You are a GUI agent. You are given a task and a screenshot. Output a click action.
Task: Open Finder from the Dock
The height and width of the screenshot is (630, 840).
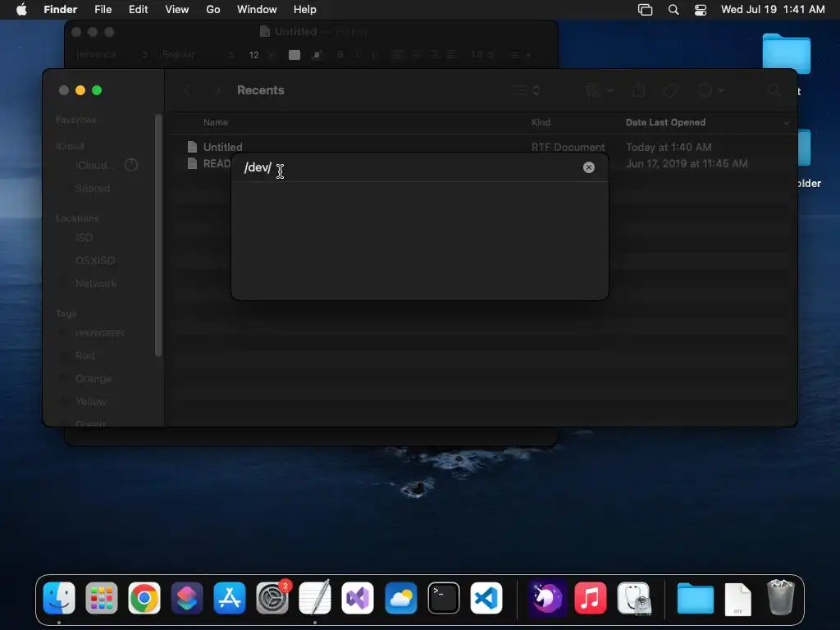coord(59,597)
